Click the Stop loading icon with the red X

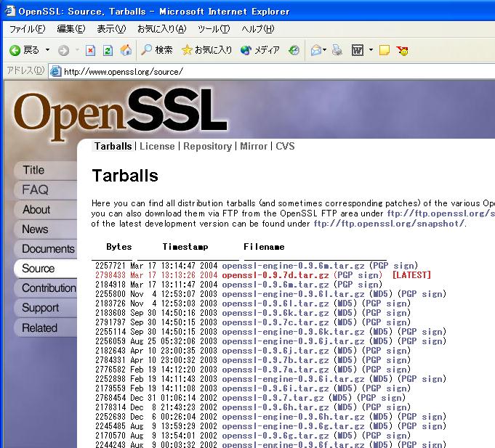point(90,50)
